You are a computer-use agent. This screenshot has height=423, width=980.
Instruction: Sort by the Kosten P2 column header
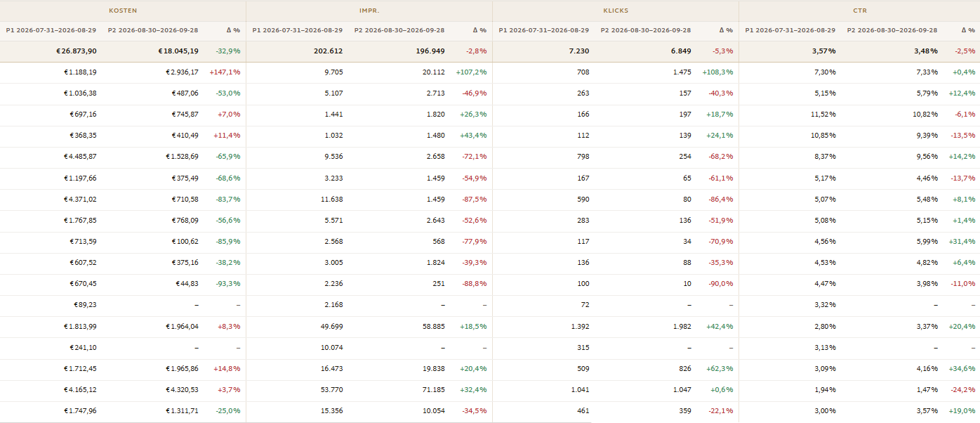tap(153, 30)
